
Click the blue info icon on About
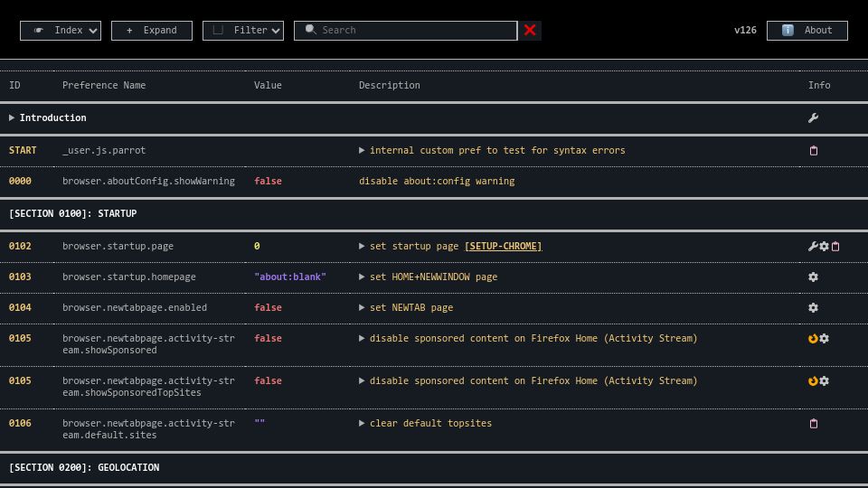click(x=788, y=31)
